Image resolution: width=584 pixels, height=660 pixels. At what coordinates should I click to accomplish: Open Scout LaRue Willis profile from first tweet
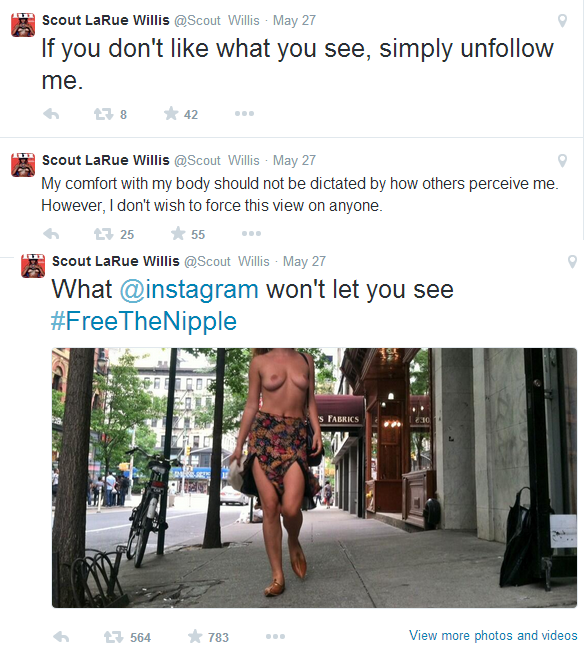pyautogui.click(x=106, y=20)
